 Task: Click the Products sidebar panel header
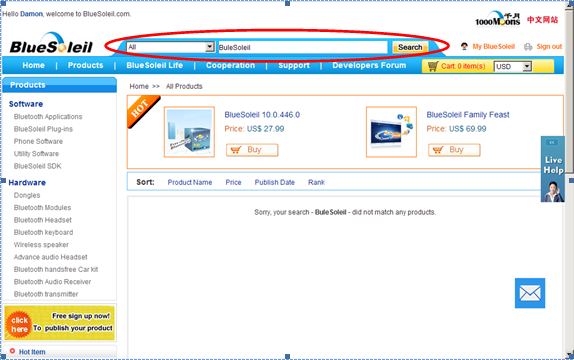point(59,85)
